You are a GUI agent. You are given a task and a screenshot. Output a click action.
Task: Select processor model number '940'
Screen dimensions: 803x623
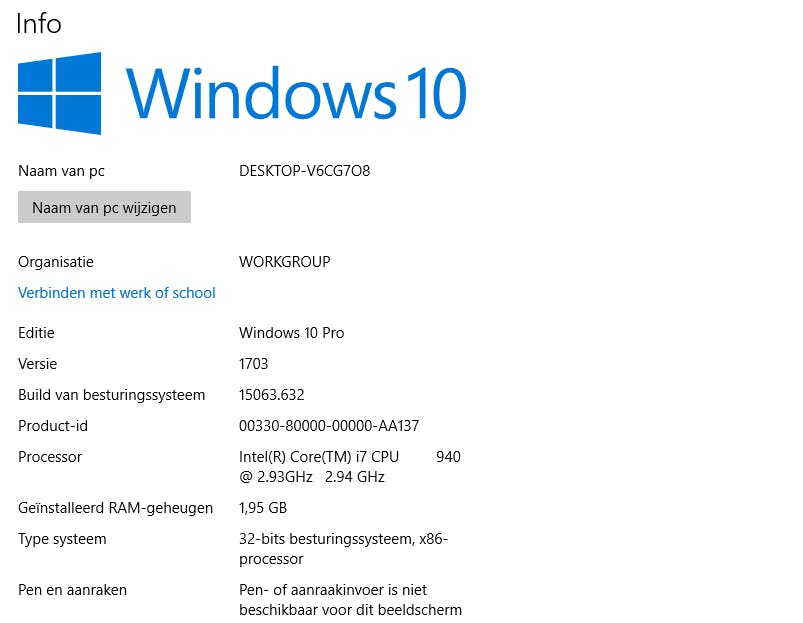(448, 457)
